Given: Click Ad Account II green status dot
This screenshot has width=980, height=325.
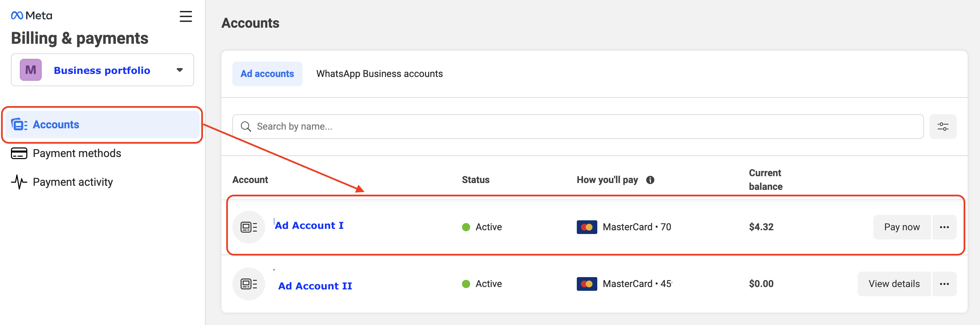Looking at the screenshot, I should (x=466, y=284).
